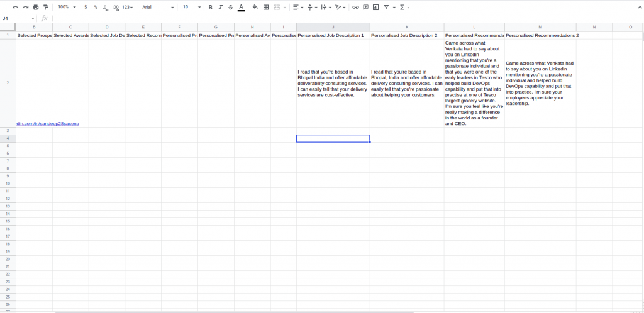Click the 'Selected Recom' header cell
This screenshot has width=644, height=313.
point(143,36)
